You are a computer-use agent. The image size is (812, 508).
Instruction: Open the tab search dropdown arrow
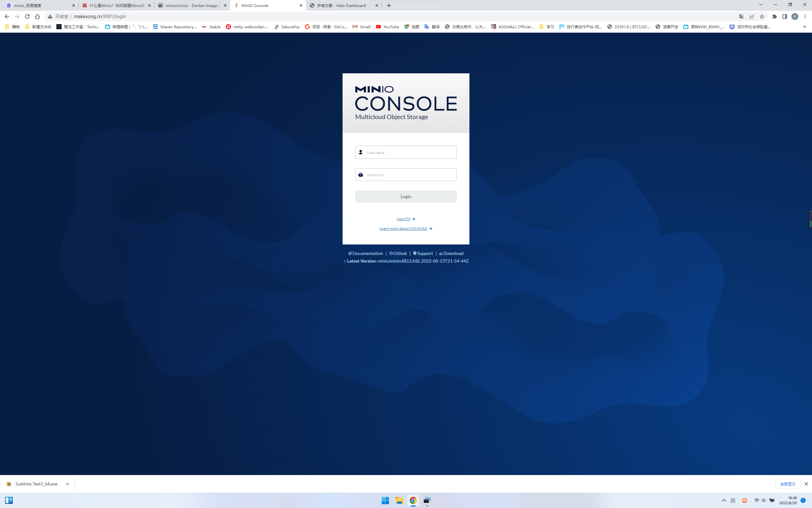tap(761, 5)
